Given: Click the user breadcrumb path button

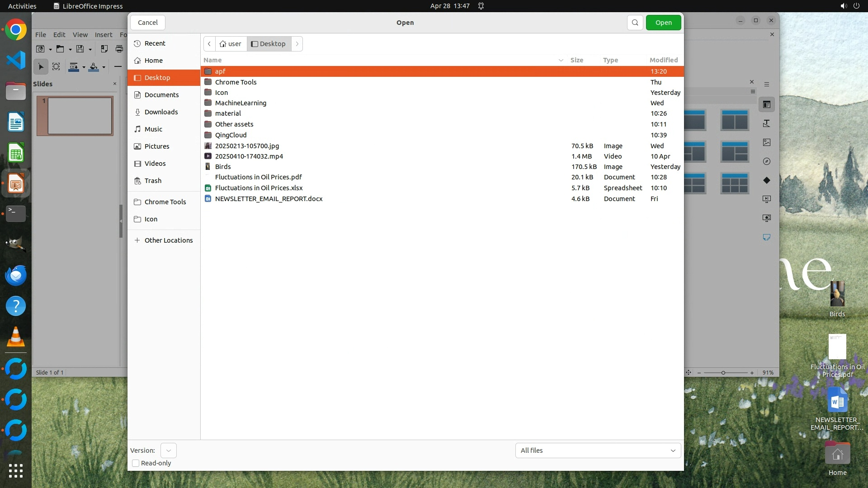Looking at the screenshot, I should [231, 44].
